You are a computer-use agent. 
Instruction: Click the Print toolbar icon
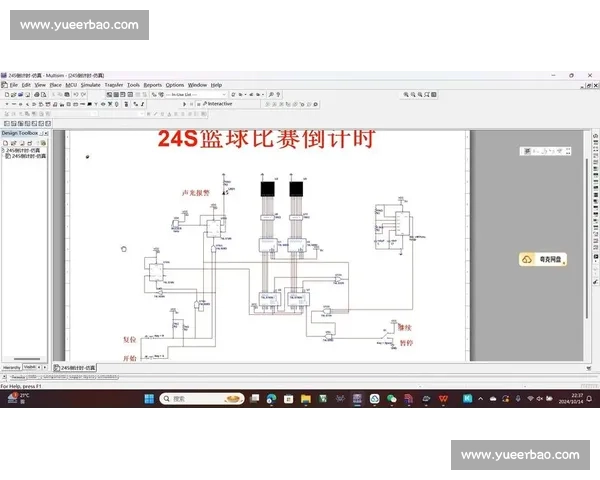(37, 95)
